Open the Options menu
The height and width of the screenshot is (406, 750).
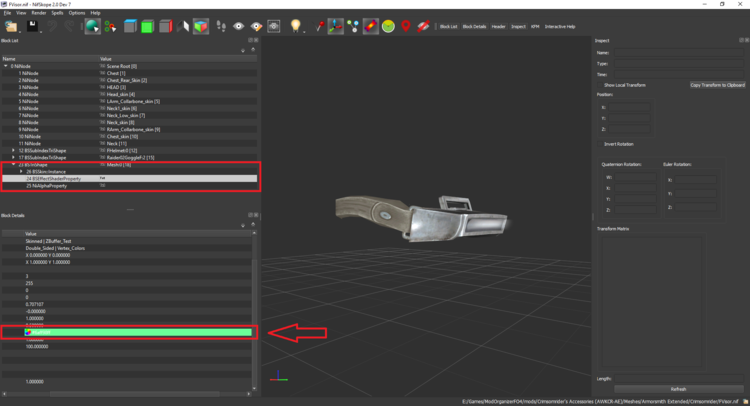point(77,13)
